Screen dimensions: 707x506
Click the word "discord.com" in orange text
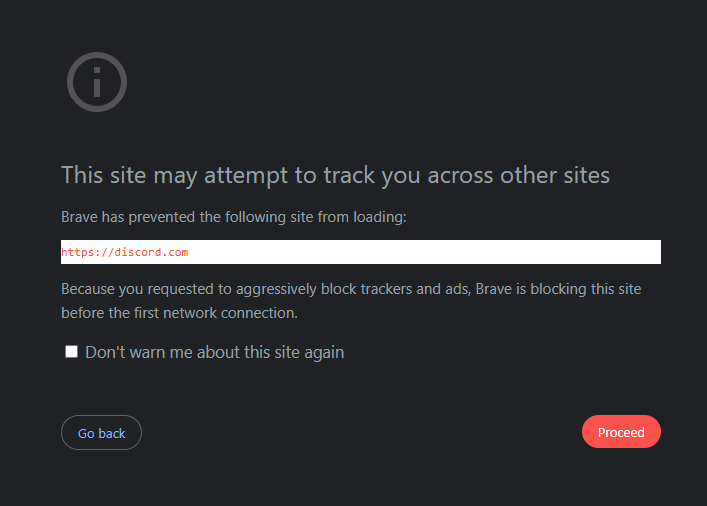point(151,252)
